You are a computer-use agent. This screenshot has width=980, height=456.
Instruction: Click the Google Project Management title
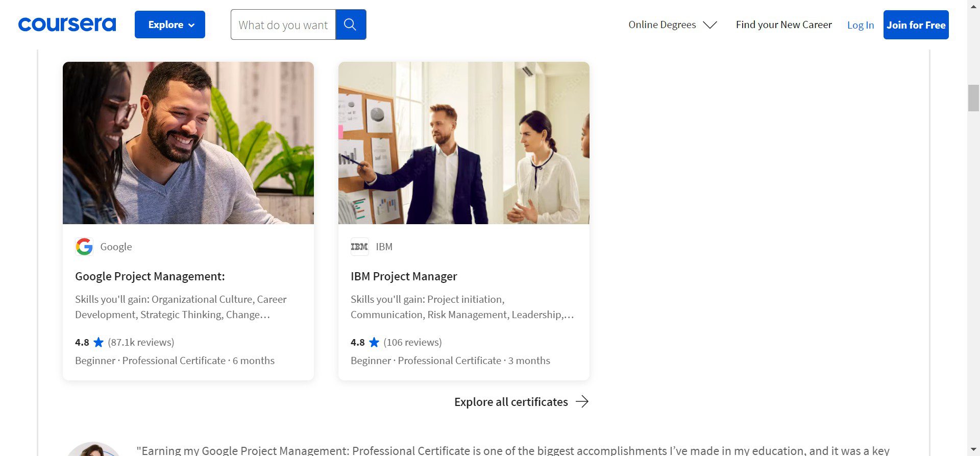(x=150, y=276)
